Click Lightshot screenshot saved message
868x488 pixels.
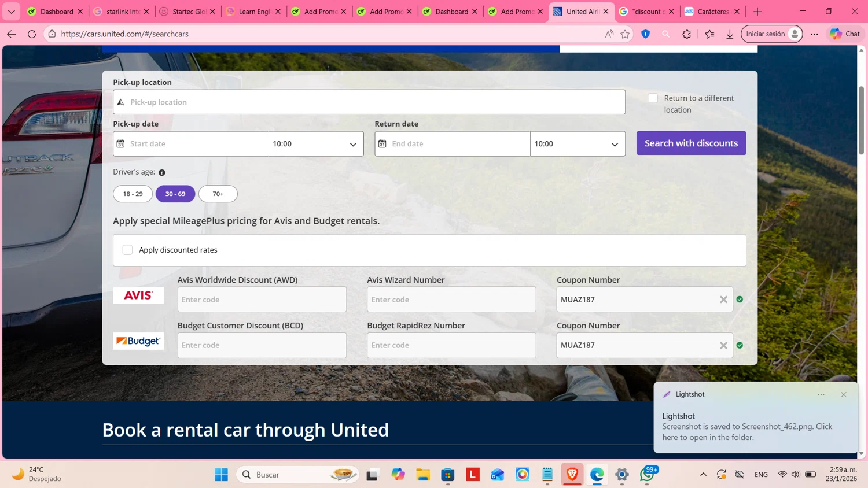(747, 432)
